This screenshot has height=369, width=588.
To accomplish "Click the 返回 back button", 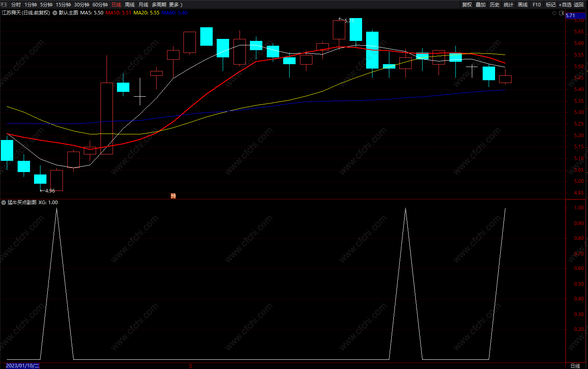I will pyautogui.click(x=579, y=5).
